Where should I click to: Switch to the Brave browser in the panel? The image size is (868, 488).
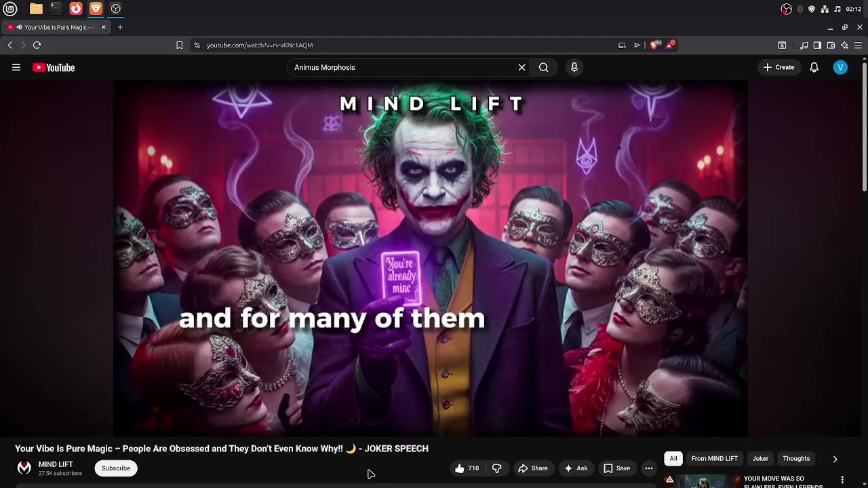pyautogui.click(x=96, y=9)
